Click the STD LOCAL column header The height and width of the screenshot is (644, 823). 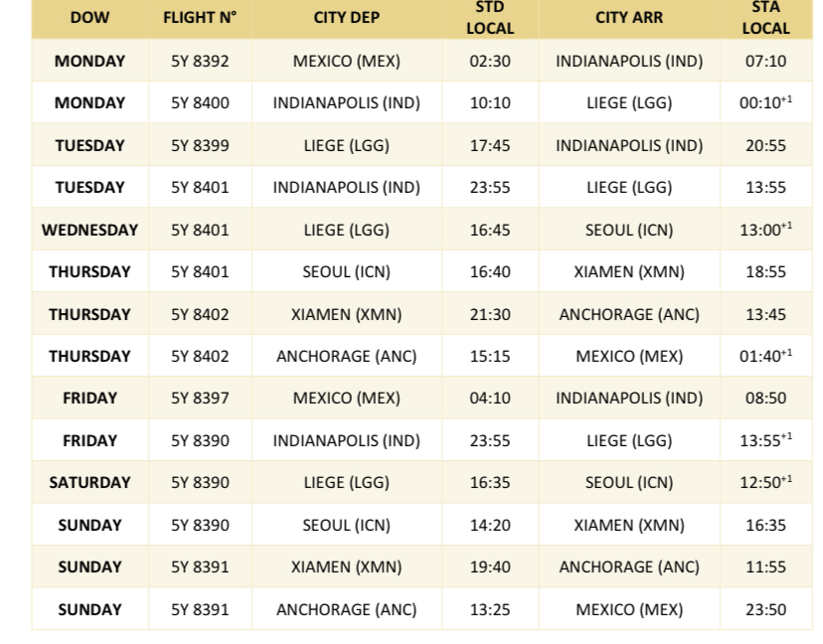coord(490,18)
